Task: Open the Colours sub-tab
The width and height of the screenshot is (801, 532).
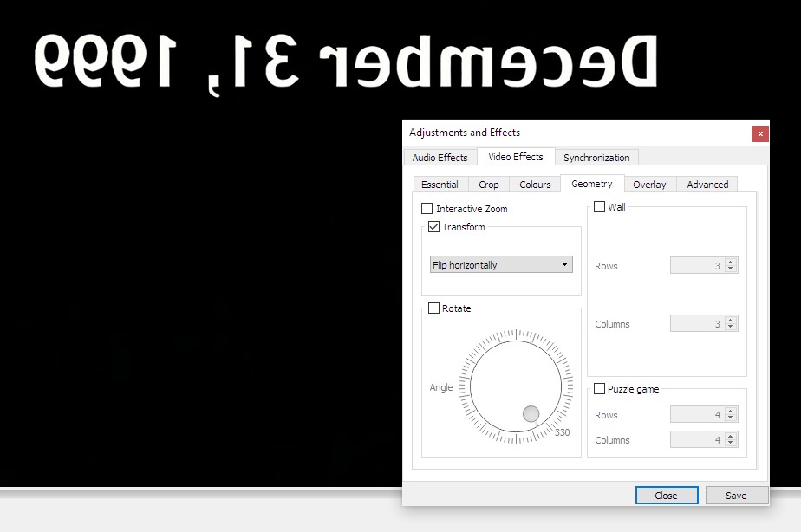Action: click(535, 185)
